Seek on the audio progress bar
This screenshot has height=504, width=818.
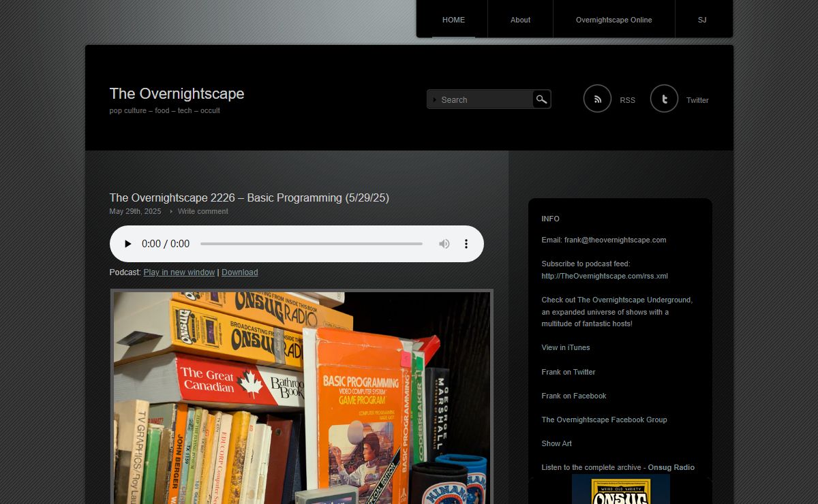click(312, 244)
